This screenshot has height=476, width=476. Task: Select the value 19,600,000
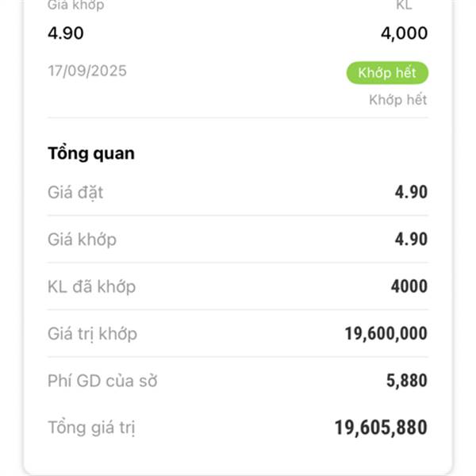[386, 333]
